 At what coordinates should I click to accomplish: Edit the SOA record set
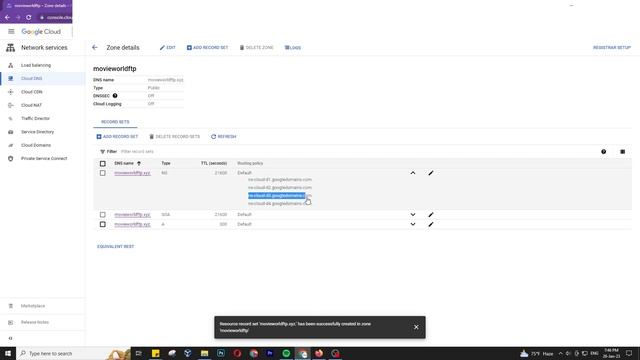click(x=431, y=215)
